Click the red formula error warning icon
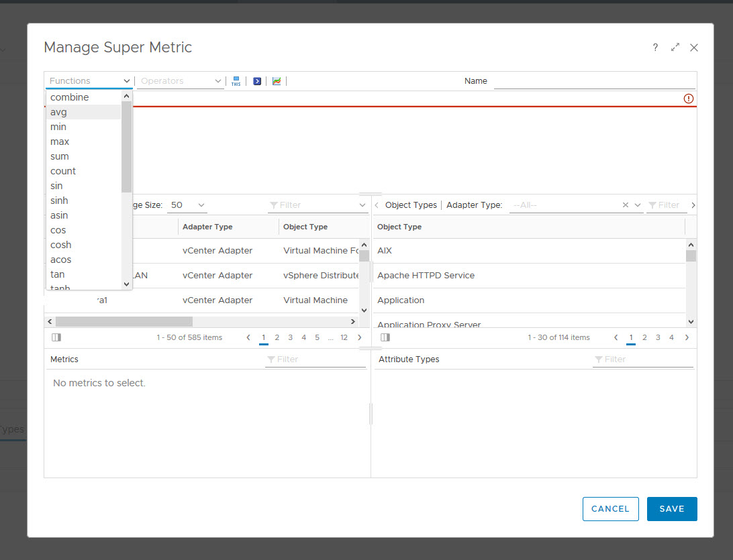This screenshot has height=560, width=733. (688, 99)
